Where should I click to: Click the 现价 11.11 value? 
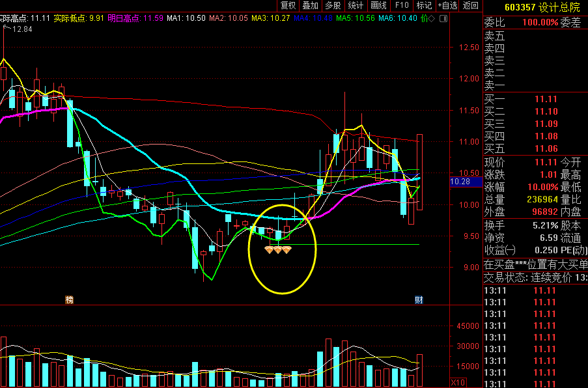pos(546,162)
